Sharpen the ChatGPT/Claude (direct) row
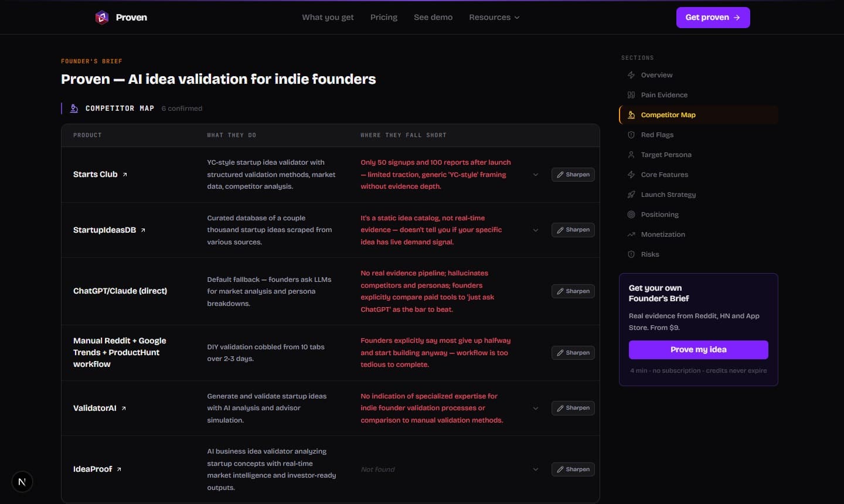844x504 pixels. [x=573, y=291]
